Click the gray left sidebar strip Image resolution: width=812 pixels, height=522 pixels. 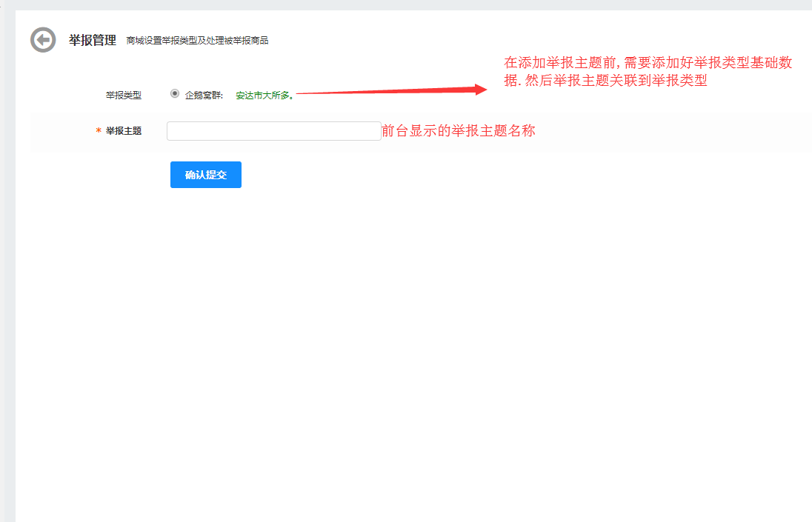[x=7, y=296]
